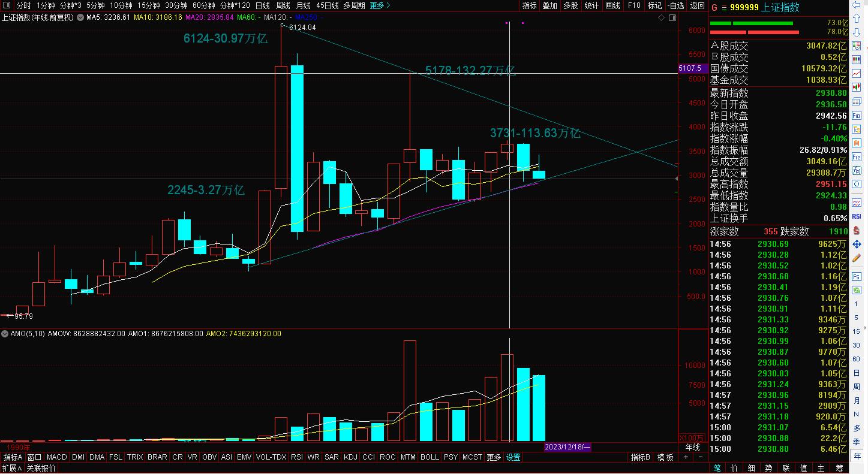Select the candlestick chart icon in sidebar

(x=856, y=87)
